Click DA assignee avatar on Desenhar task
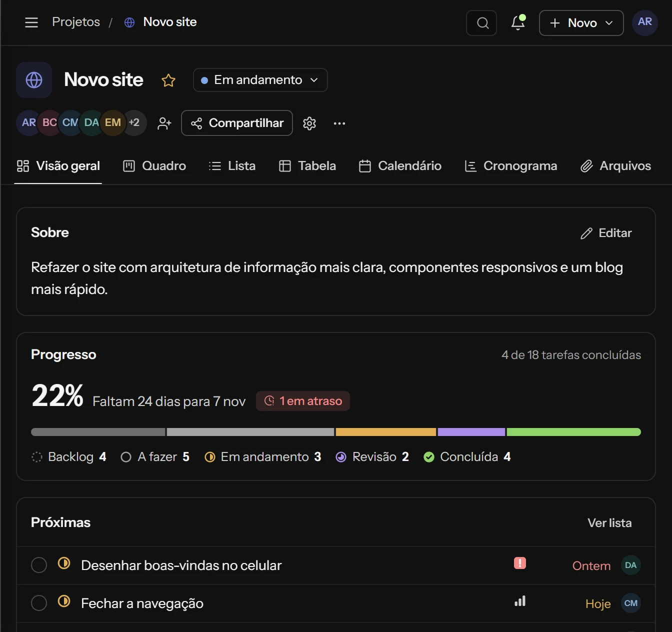 [x=631, y=565]
